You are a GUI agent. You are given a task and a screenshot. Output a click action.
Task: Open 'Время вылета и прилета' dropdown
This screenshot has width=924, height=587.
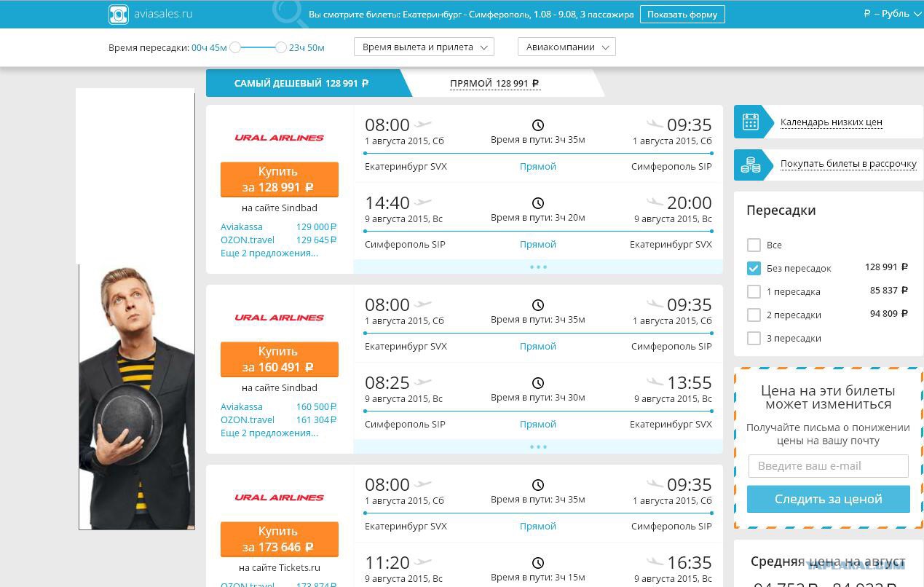424,47
